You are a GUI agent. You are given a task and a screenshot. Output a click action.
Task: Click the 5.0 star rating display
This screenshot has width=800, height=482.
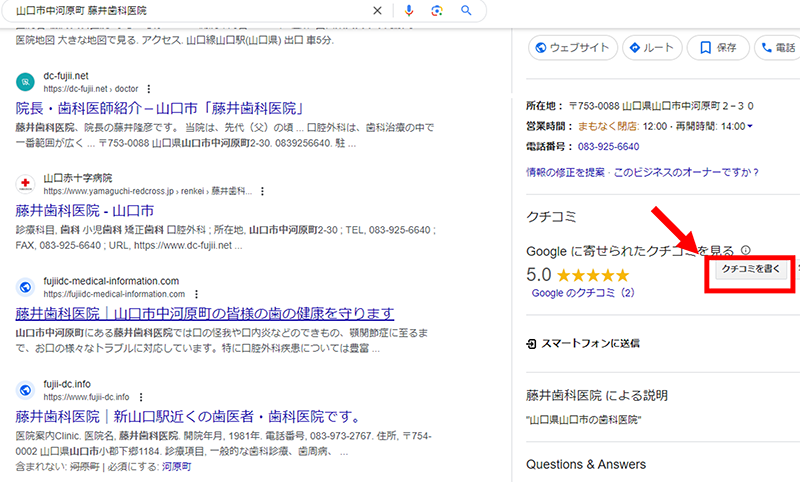point(578,275)
